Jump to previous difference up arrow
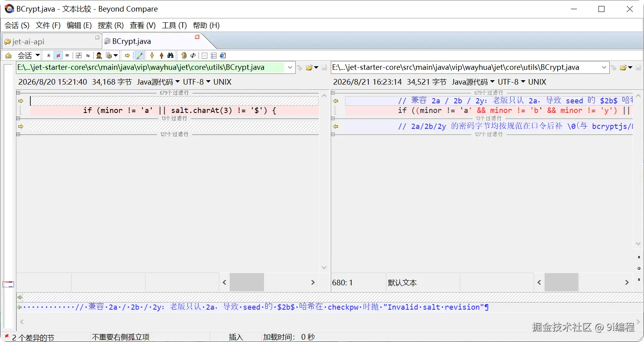Screen dimensions: 644x342 point(161,55)
